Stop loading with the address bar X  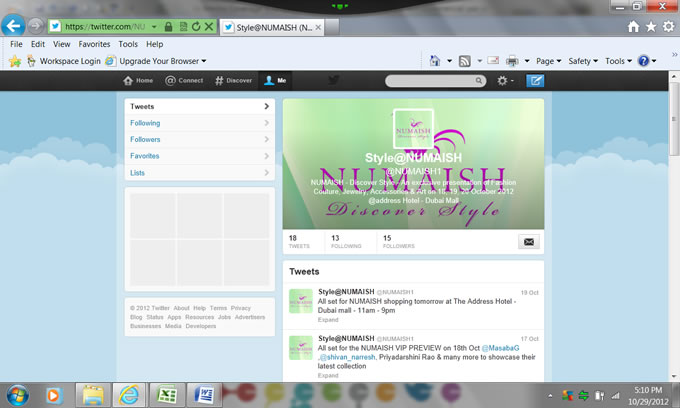click(209, 26)
